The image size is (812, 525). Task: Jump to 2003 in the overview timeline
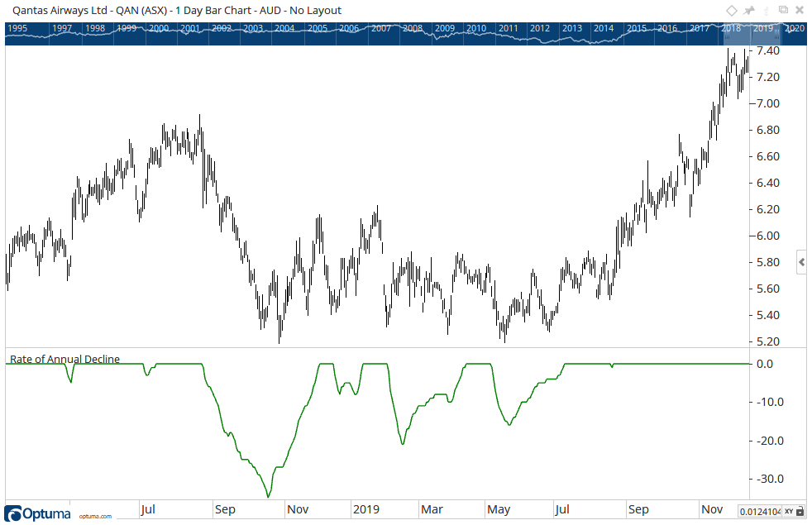pyautogui.click(x=253, y=28)
